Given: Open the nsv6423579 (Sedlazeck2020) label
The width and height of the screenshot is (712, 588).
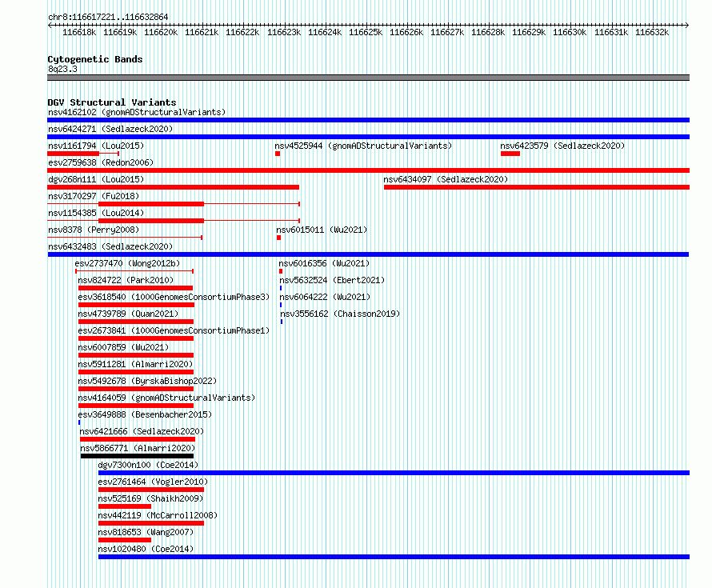Looking at the screenshot, I should 562,146.
